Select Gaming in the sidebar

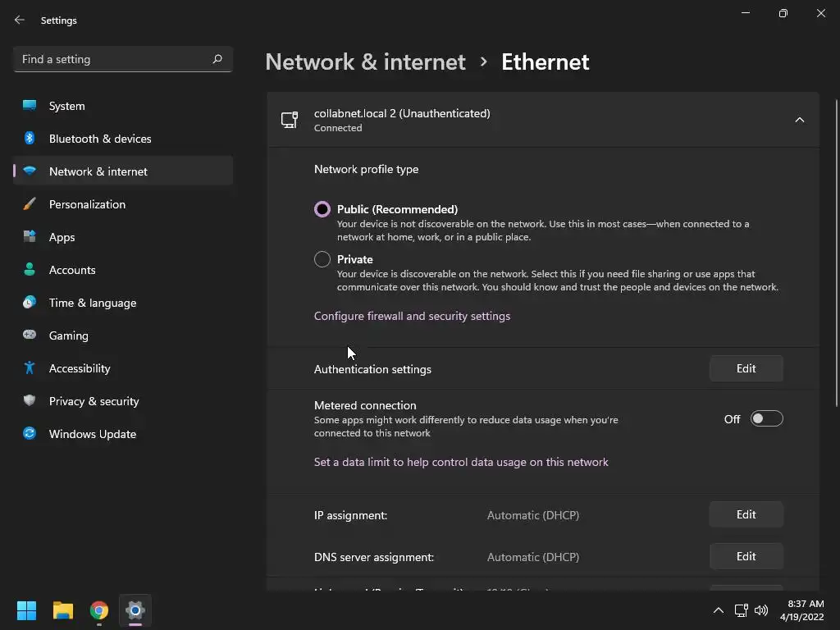68,336
